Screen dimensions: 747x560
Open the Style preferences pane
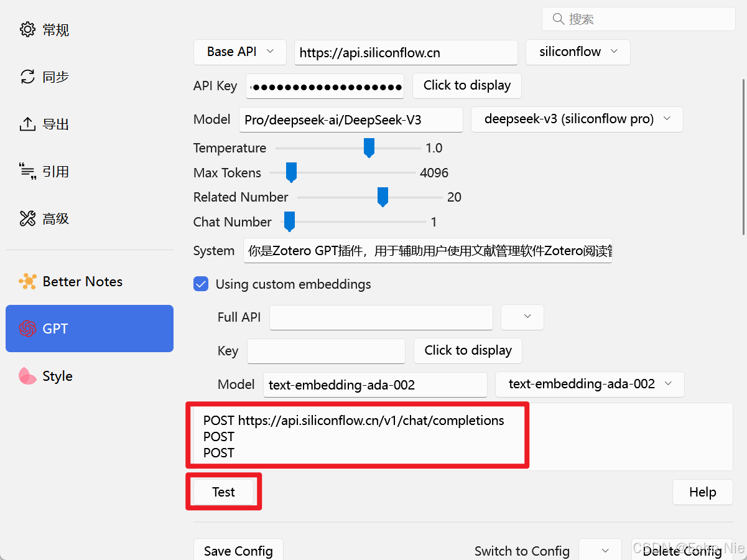pyautogui.click(x=90, y=376)
